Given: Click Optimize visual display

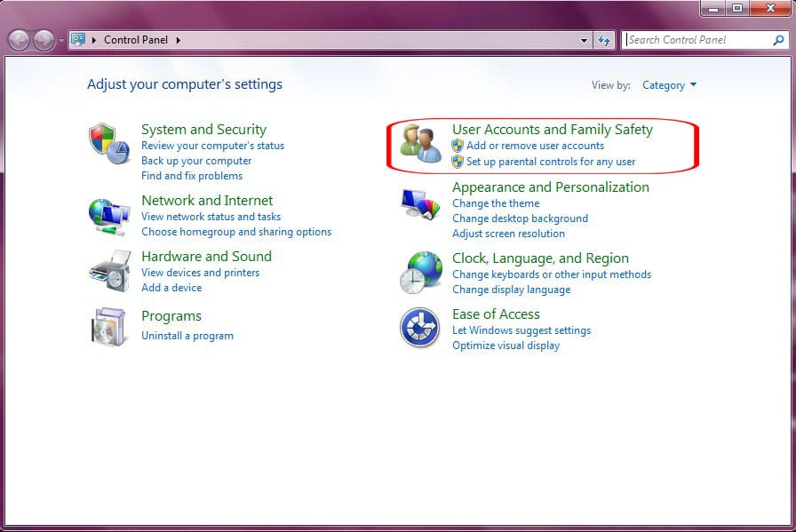Looking at the screenshot, I should 505,345.
